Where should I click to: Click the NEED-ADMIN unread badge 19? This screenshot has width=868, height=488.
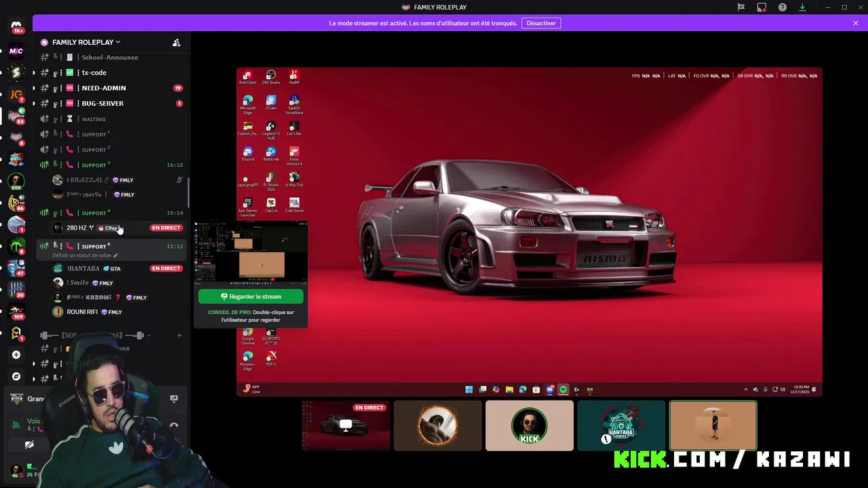tap(178, 88)
